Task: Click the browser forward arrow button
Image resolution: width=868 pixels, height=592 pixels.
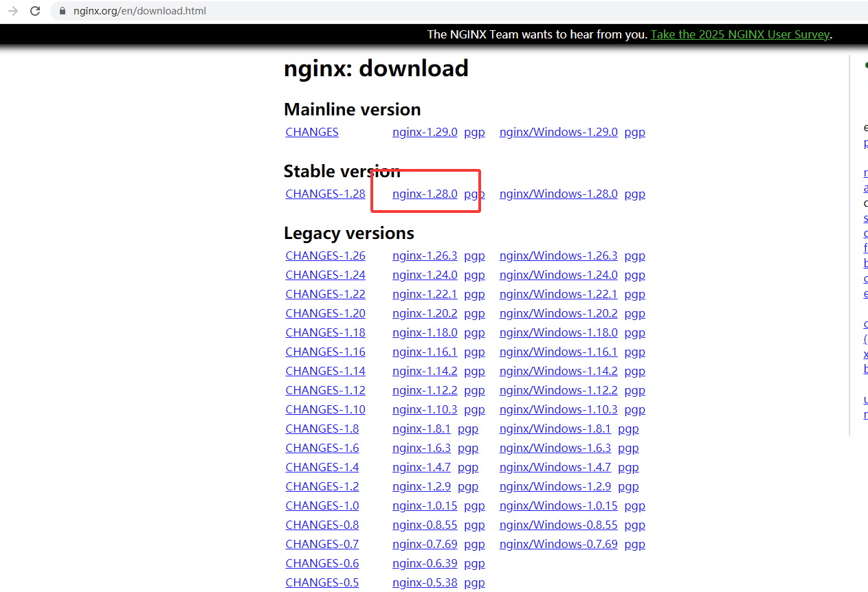Action: point(12,11)
